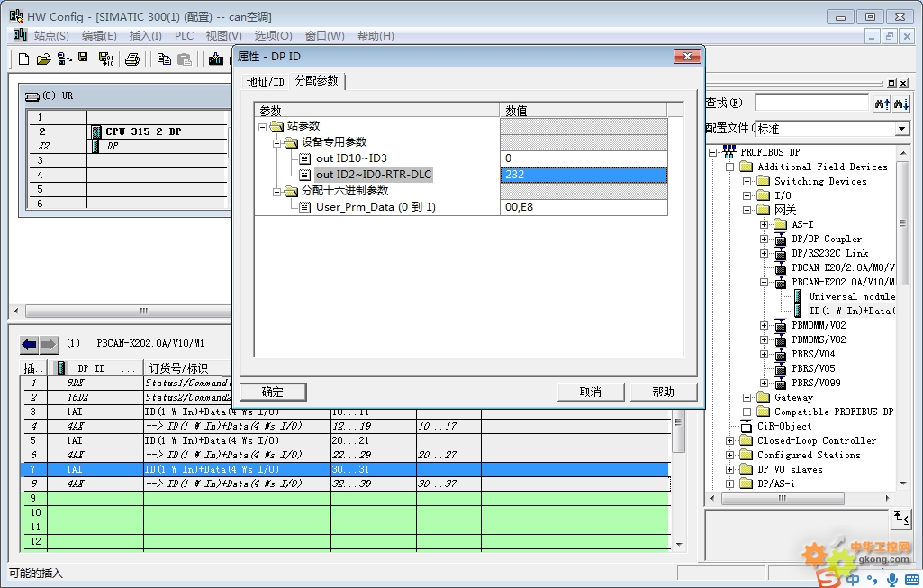Open the PLC menu
The width and height of the screenshot is (923, 588).
point(184,36)
